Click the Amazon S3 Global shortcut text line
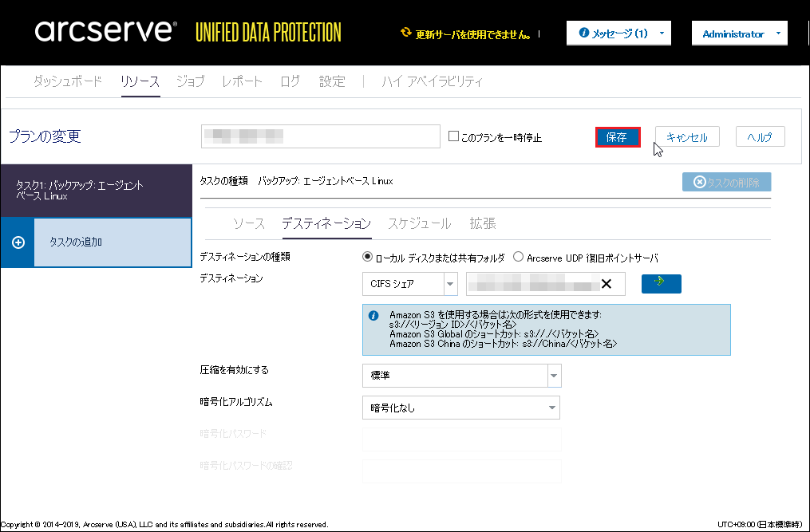Viewport: 810px width, 532px height. [x=494, y=333]
